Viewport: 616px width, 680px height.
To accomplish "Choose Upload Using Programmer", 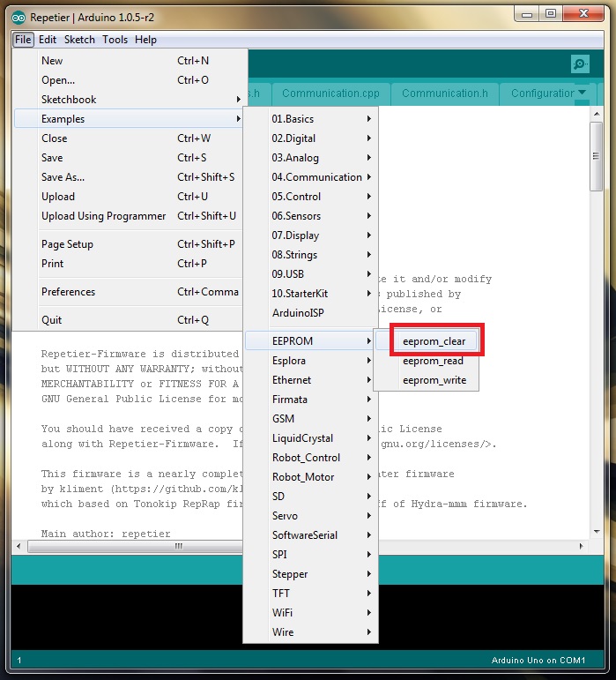I will 103,216.
